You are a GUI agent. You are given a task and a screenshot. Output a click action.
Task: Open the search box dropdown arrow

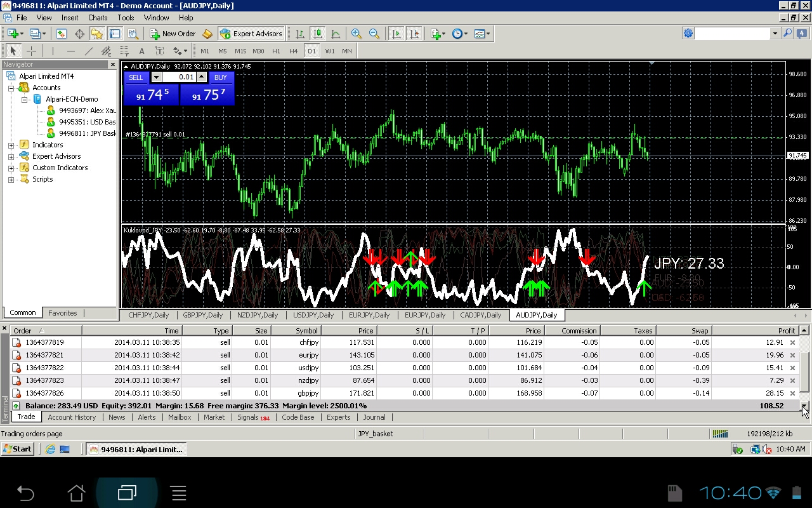point(775,34)
